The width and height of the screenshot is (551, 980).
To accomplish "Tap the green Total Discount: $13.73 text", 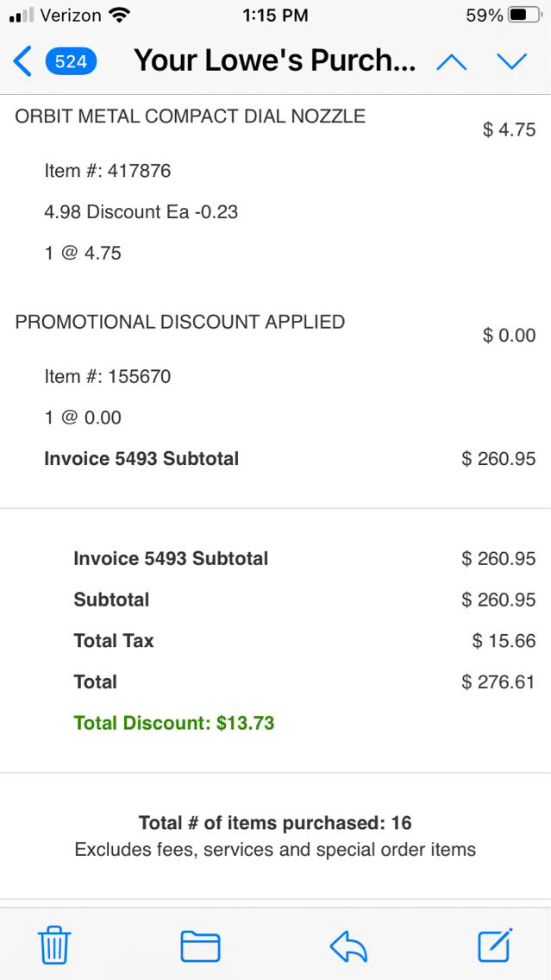I will pos(174,723).
